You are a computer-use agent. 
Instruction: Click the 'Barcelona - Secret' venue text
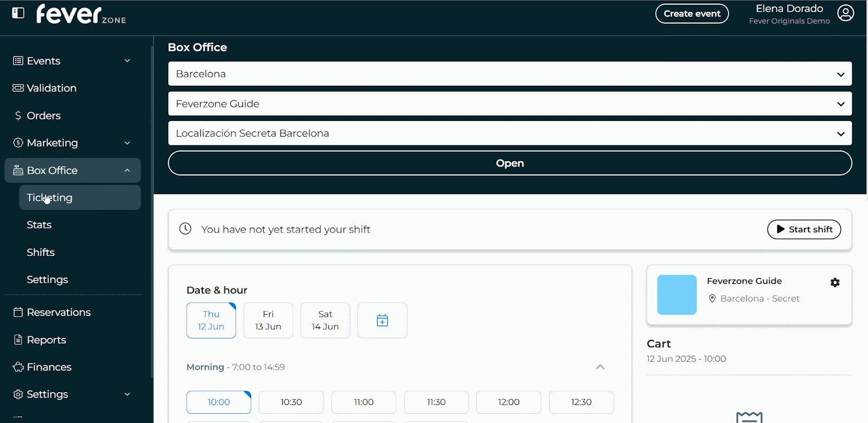[759, 299]
